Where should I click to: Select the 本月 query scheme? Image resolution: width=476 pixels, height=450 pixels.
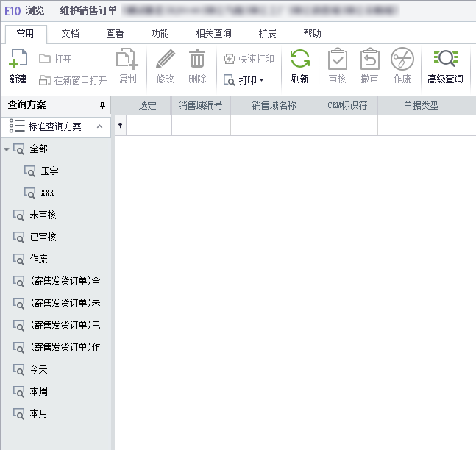coord(38,413)
